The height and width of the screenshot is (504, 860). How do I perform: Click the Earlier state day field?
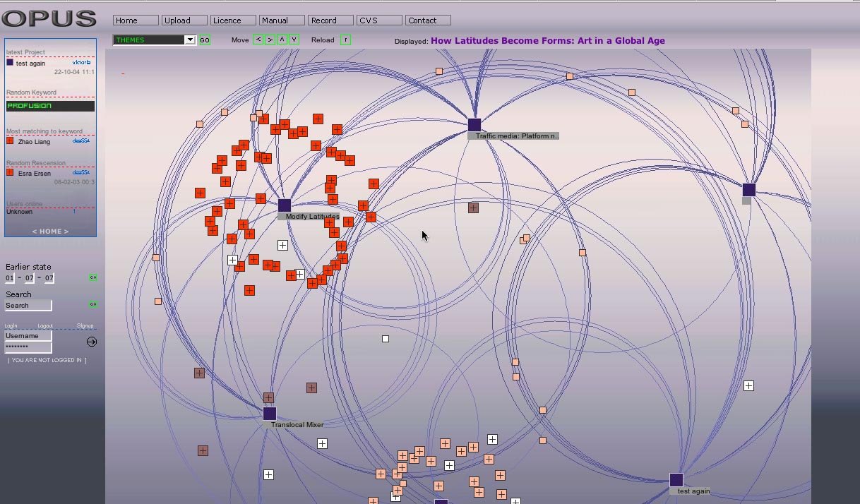pos(10,278)
